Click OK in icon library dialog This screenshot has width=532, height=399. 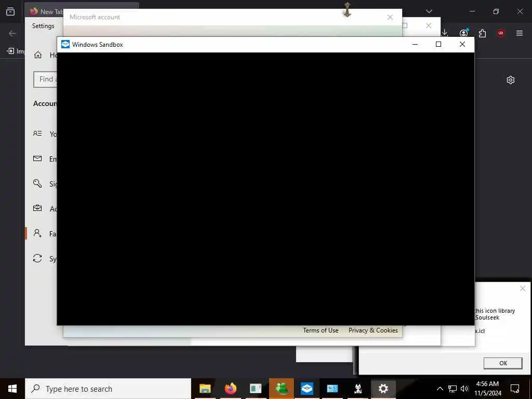point(503,363)
